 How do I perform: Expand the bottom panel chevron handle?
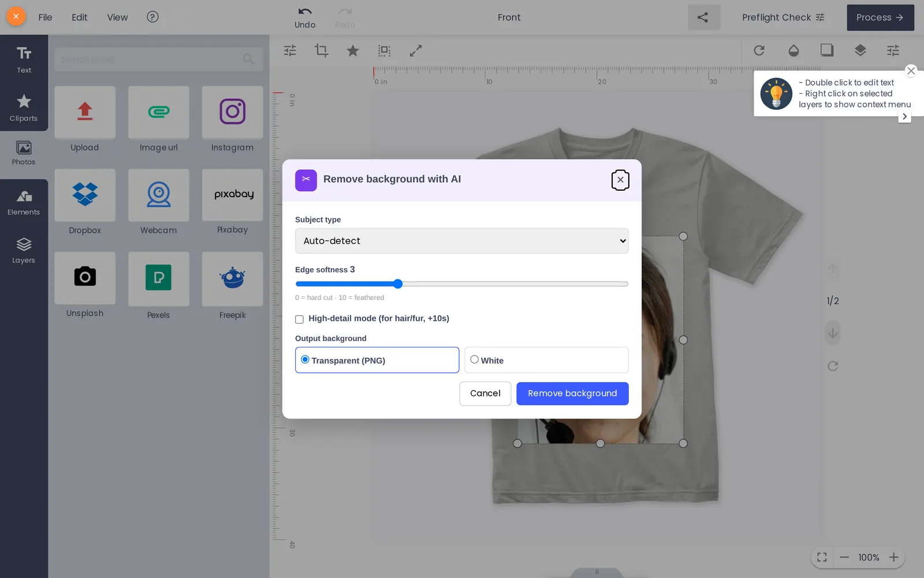(597, 572)
